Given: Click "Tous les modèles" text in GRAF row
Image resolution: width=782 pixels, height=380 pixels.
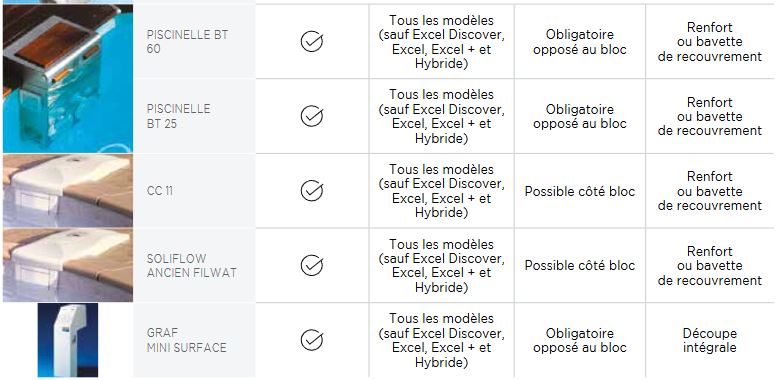Looking at the screenshot, I should pyautogui.click(x=441, y=318).
